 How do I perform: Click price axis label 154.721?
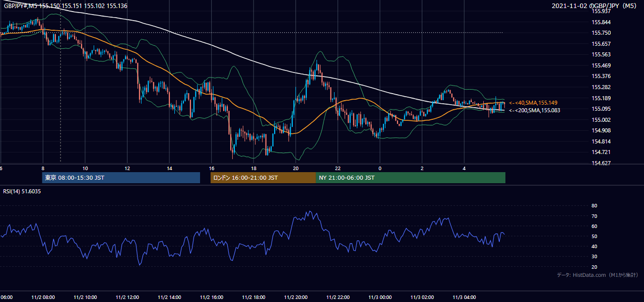click(x=601, y=152)
